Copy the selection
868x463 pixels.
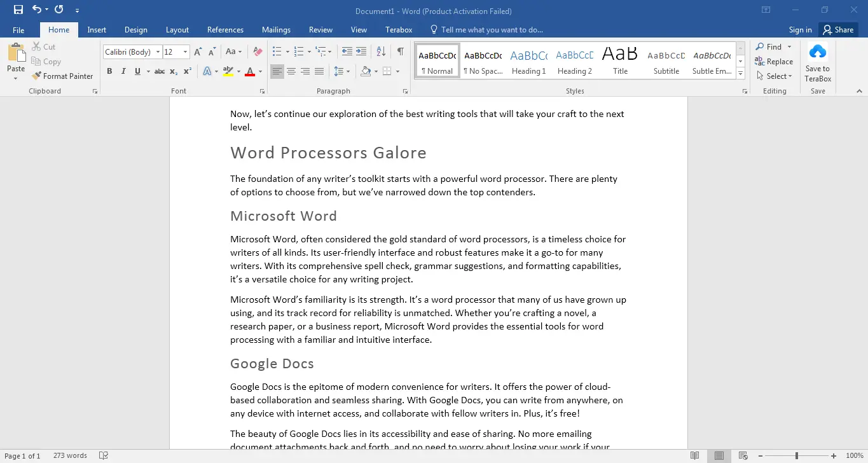coord(46,62)
